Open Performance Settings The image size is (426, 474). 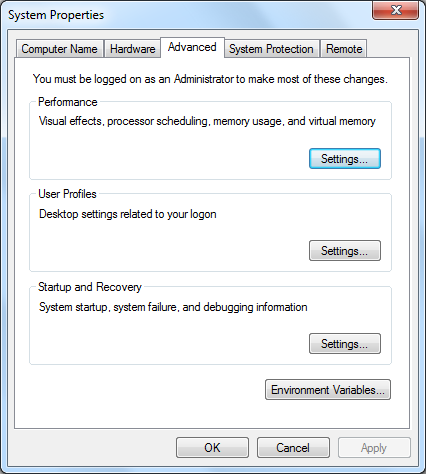[x=345, y=159]
